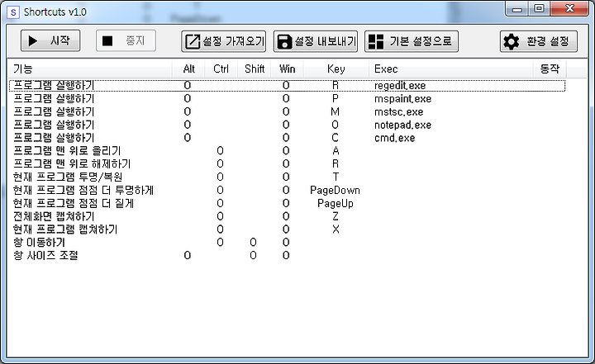Click key C in the cmd.exe row
Screen dimensions: 595x364
[335, 138]
